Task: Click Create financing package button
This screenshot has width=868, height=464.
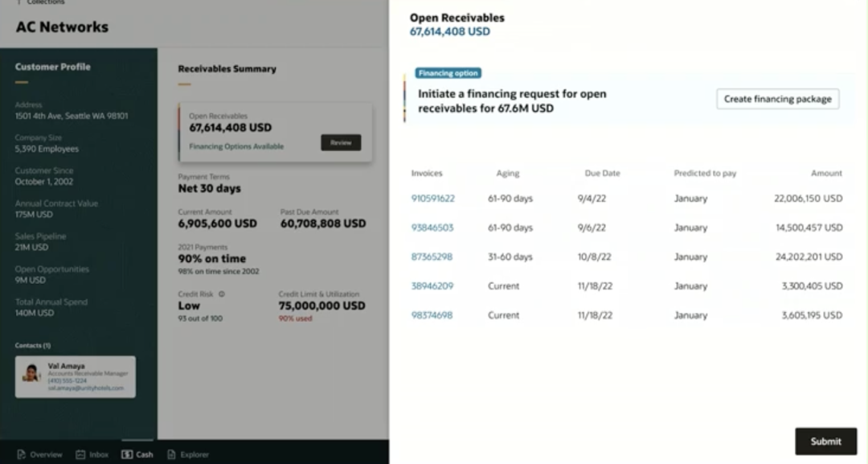Action: click(777, 99)
